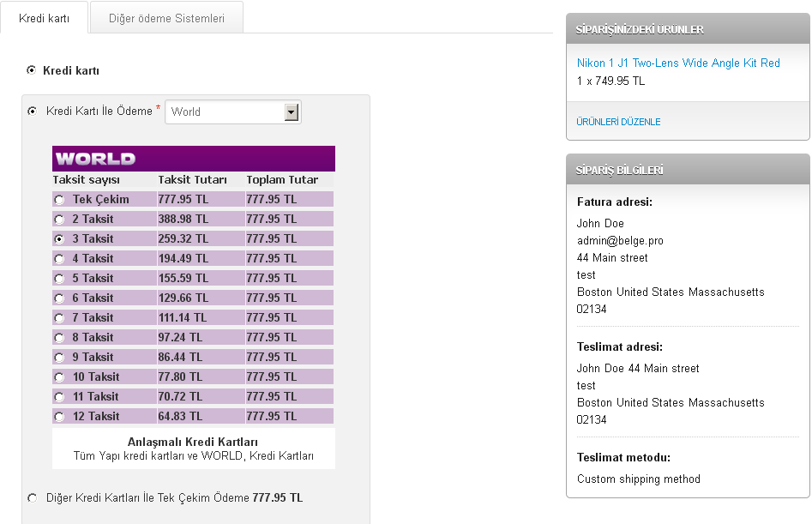Click the 259.32 TL installment amount

(183, 238)
